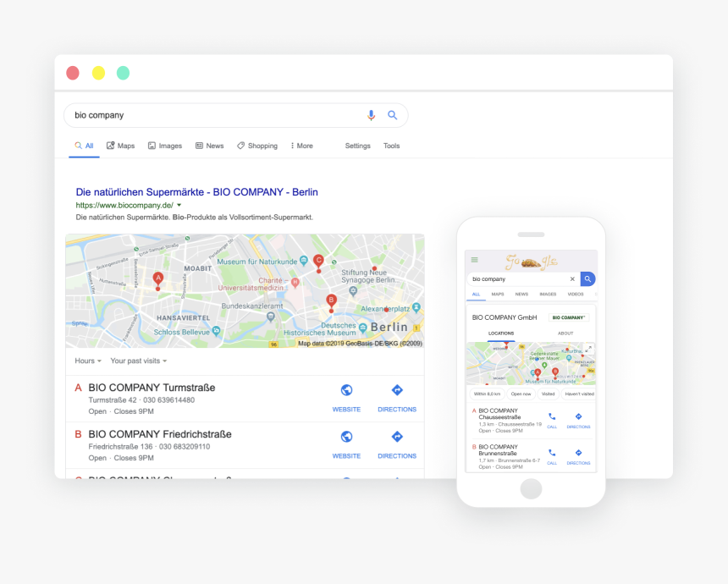Click the search field containing 'bio company' on desktop
Viewport: 728px width, 584px height.
(236, 115)
